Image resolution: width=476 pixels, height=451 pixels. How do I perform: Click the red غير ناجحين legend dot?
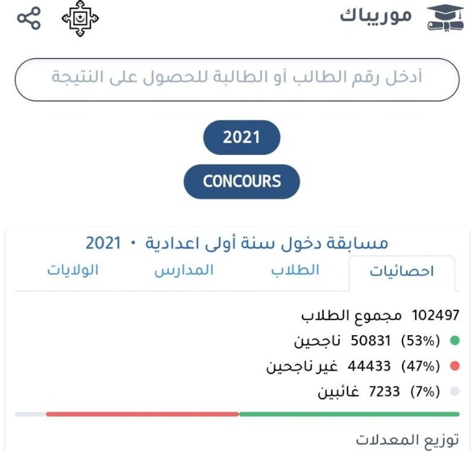tap(455, 366)
